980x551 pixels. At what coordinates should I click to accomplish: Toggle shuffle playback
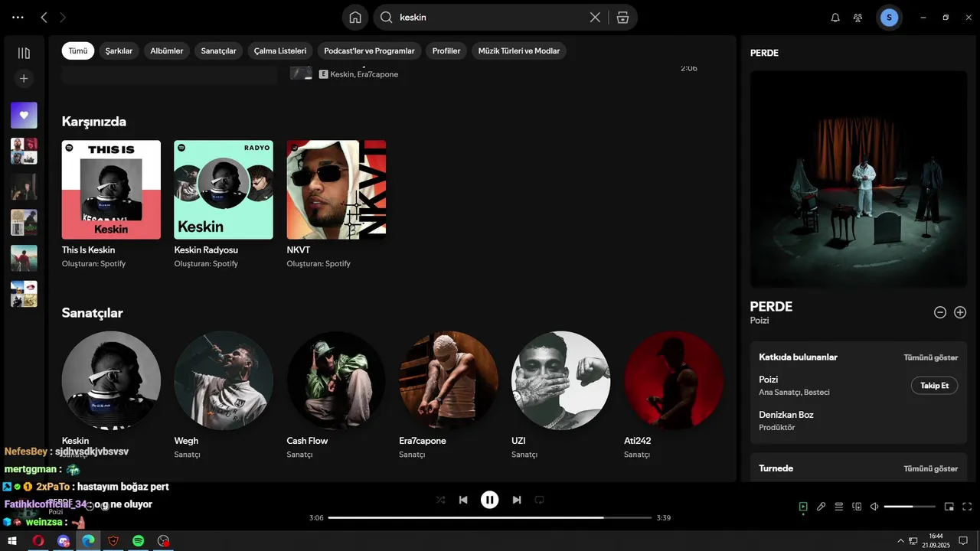click(440, 500)
